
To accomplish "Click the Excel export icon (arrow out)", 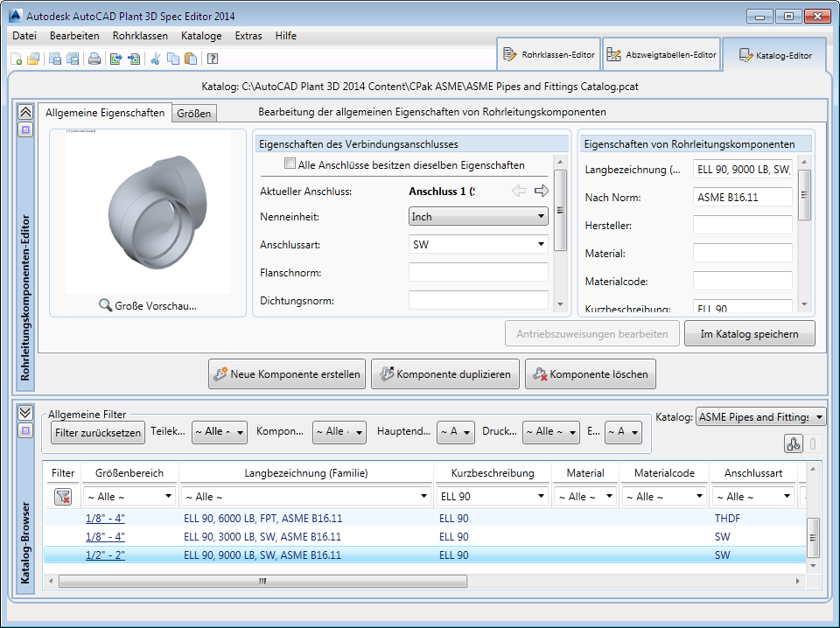I will 115,59.
